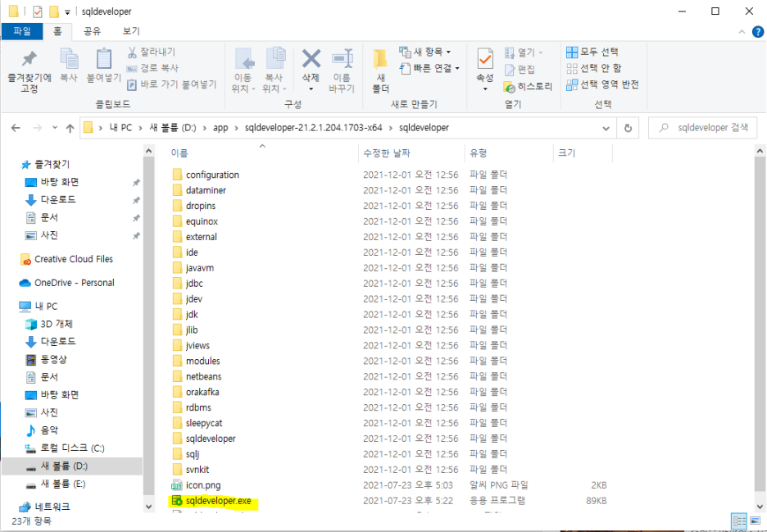Click the file list scroll up arrow

point(760,151)
